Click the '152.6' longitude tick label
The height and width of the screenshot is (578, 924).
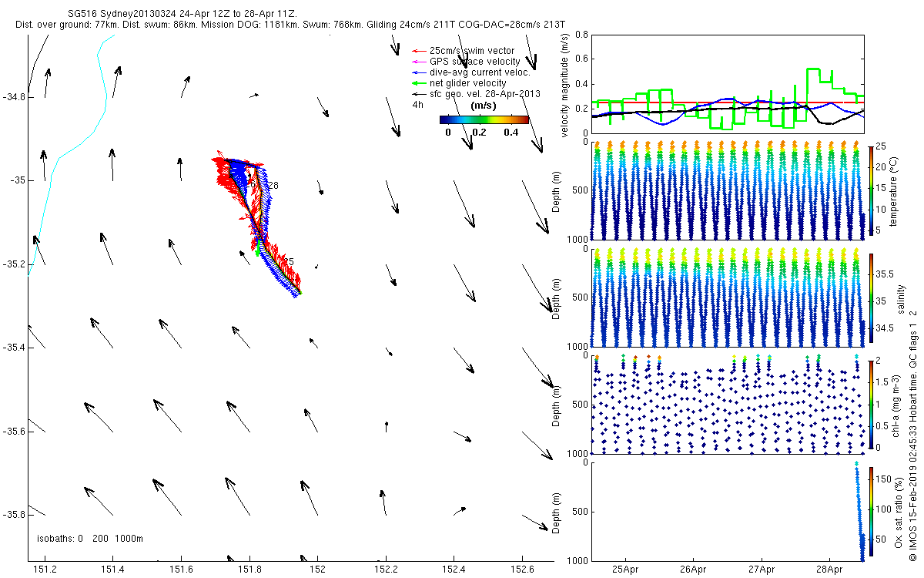[x=523, y=570]
